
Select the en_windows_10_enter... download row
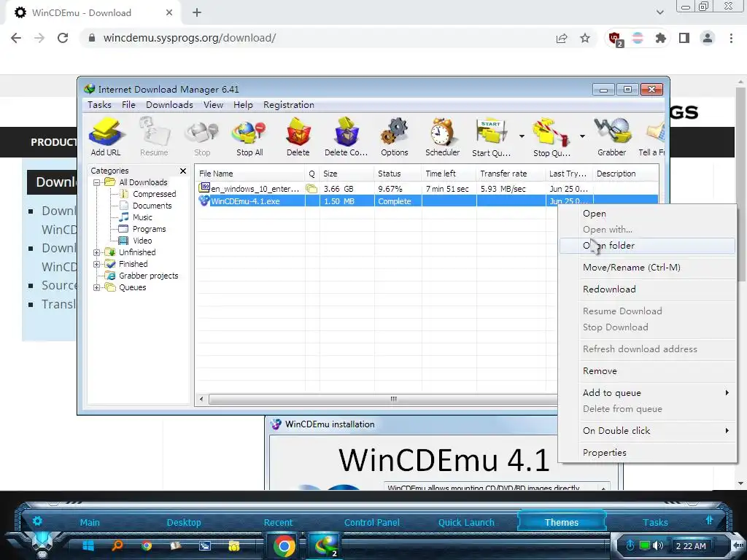(x=427, y=189)
